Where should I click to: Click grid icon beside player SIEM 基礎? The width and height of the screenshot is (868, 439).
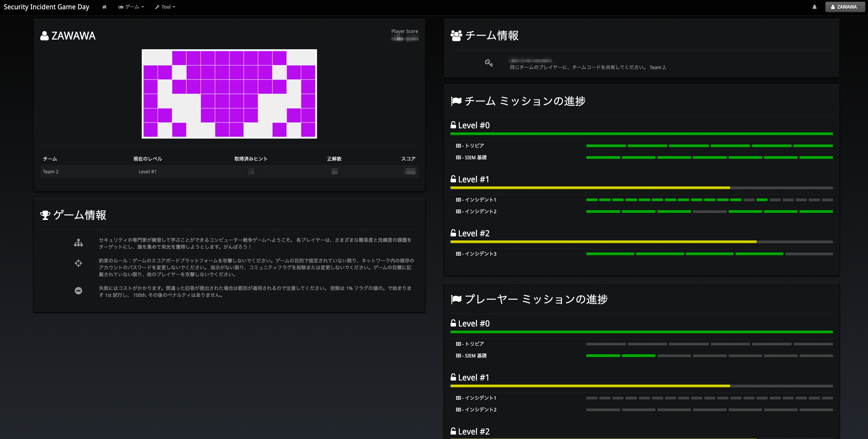coord(458,356)
